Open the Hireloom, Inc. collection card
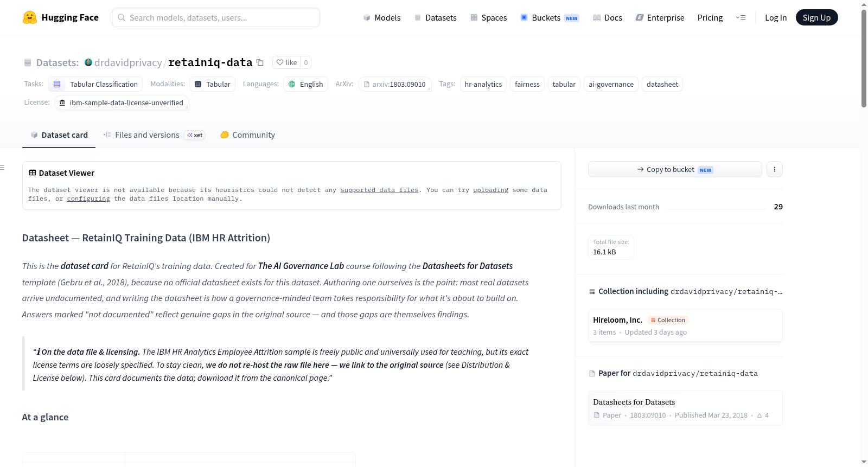Viewport: 868px width, 467px height. coord(685,325)
